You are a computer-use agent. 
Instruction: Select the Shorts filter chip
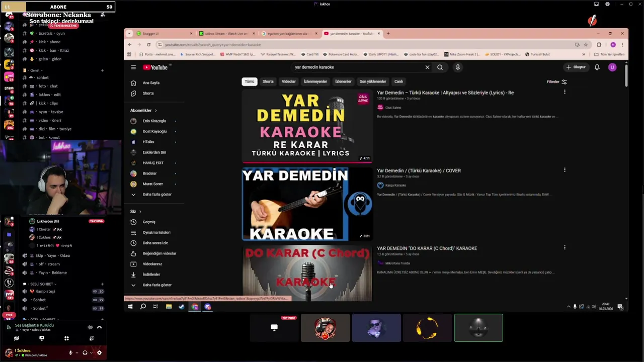pyautogui.click(x=268, y=81)
